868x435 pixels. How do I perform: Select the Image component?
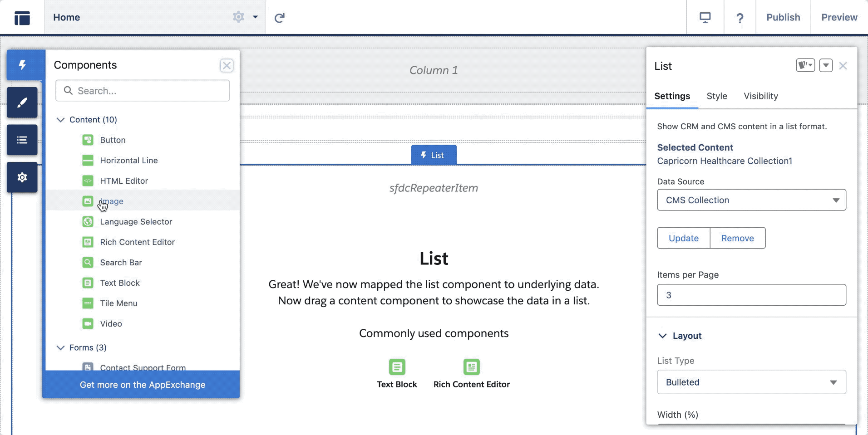(111, 201)
